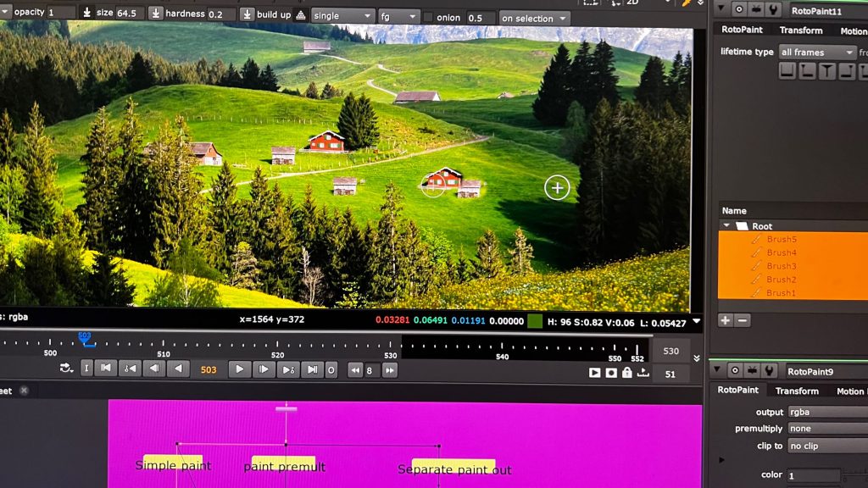Image resolution: width=868 pixels, height=488 pixels.
Task: Click the second lifetime bracket icon
Action: 807,71
